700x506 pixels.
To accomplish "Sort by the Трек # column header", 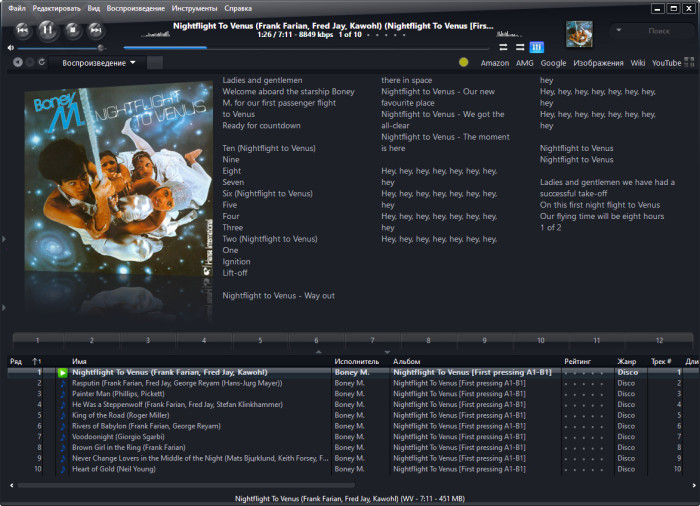I will click(661, 361).
